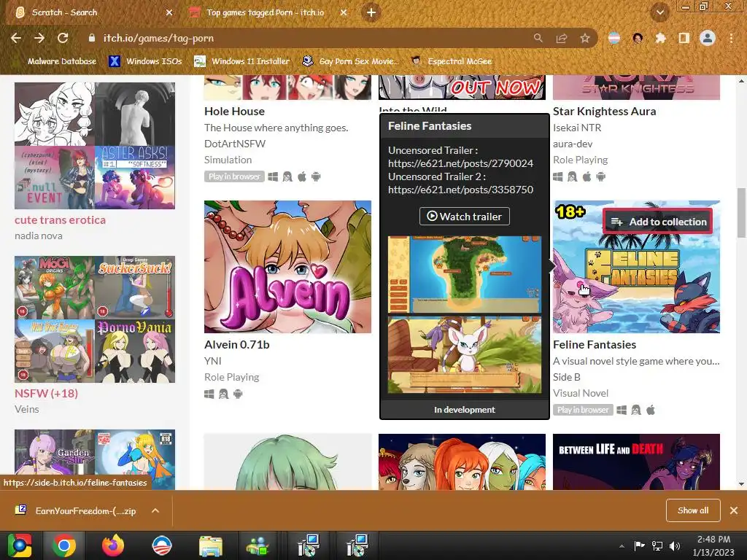Visit the aura-dev author page
This screenshot has height=560, width=747.
coord(573,144)
